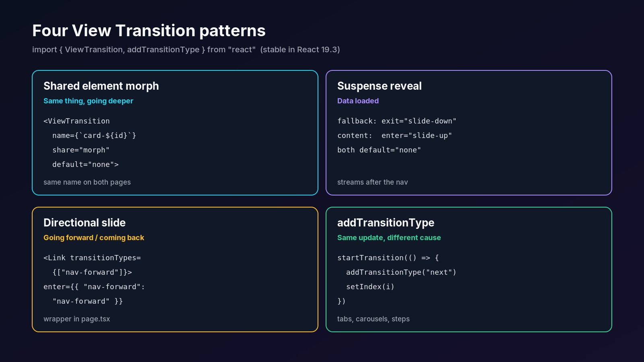
Task: Click the 'streams after the nav' note
Action: coord(372,182)
